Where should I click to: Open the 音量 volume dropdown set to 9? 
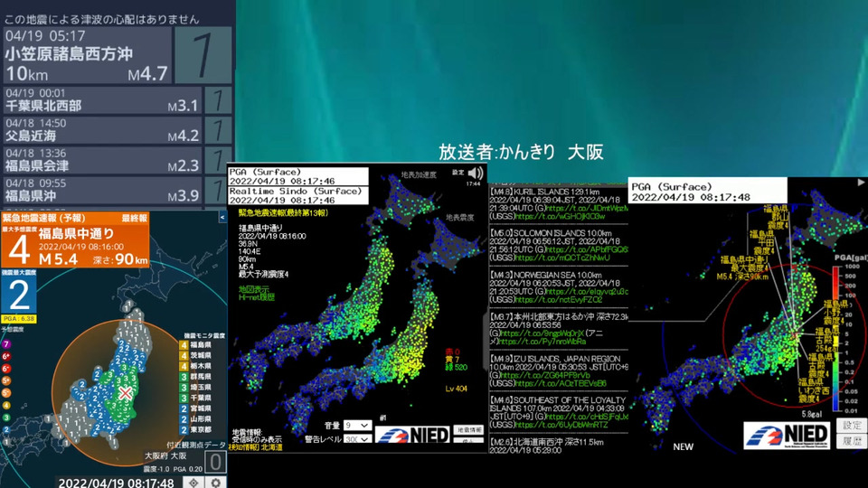[x=357, y=425]
